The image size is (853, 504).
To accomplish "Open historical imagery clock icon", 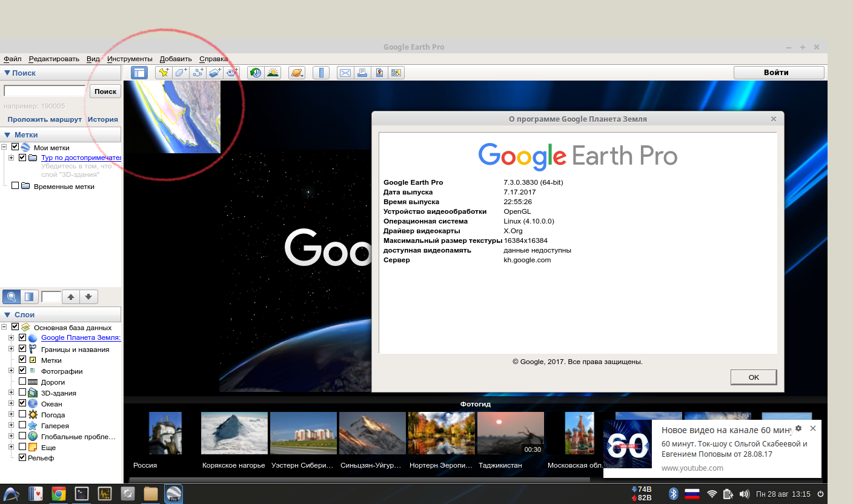I will [x=256, y=73].
